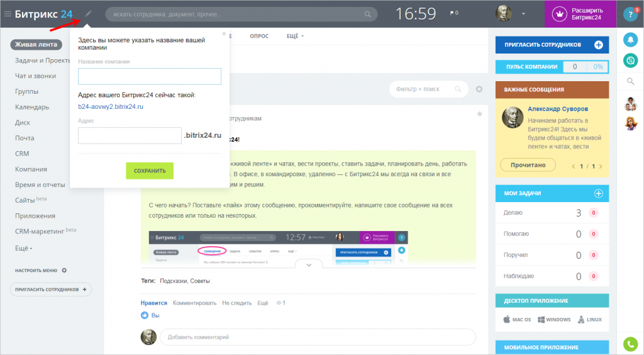
Task: Open CRM in the left menu
Action: 22,153
